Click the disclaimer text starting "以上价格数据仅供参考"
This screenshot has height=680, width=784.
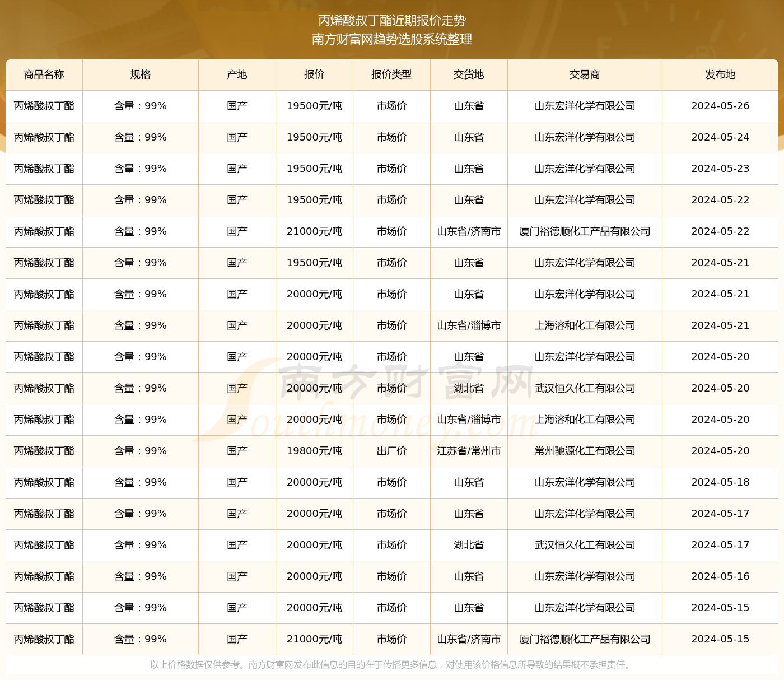pyautogui.click(x=391, y=665)
